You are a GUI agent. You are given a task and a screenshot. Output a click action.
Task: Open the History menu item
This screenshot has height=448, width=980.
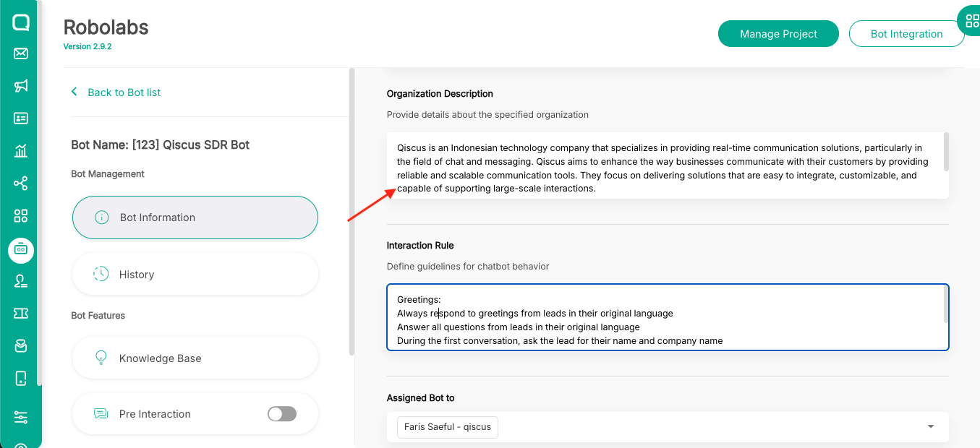coord(195,275)
